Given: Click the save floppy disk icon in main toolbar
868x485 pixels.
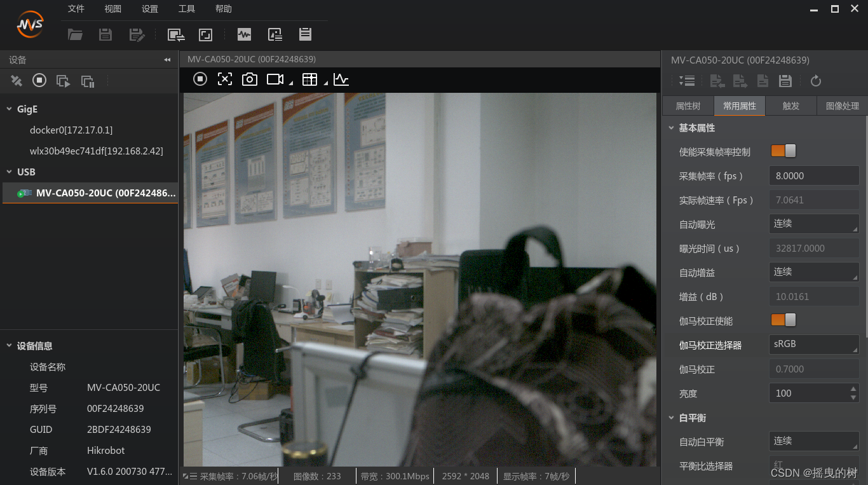Looking at the screenshot, I should point(105,35).
